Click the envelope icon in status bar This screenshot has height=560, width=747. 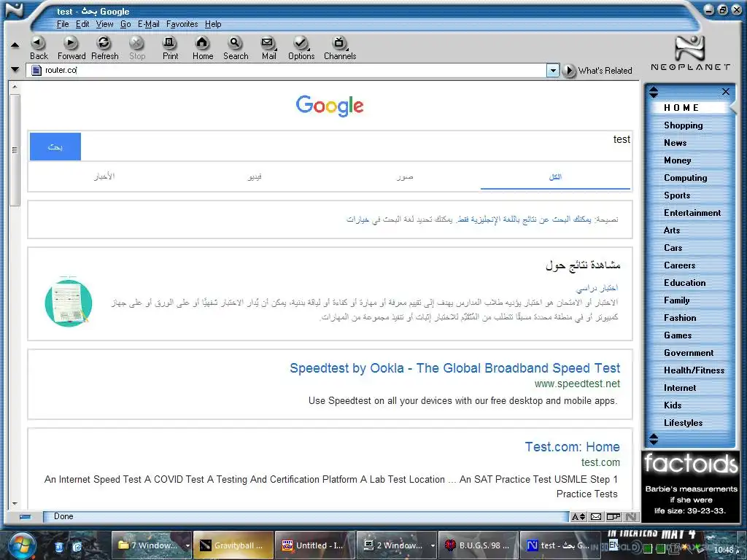595,517
